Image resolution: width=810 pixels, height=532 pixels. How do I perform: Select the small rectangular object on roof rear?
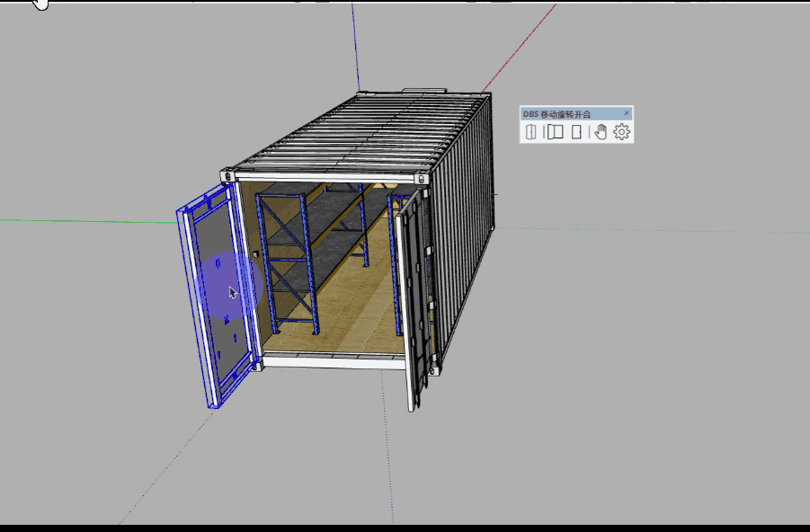(423, 91)
